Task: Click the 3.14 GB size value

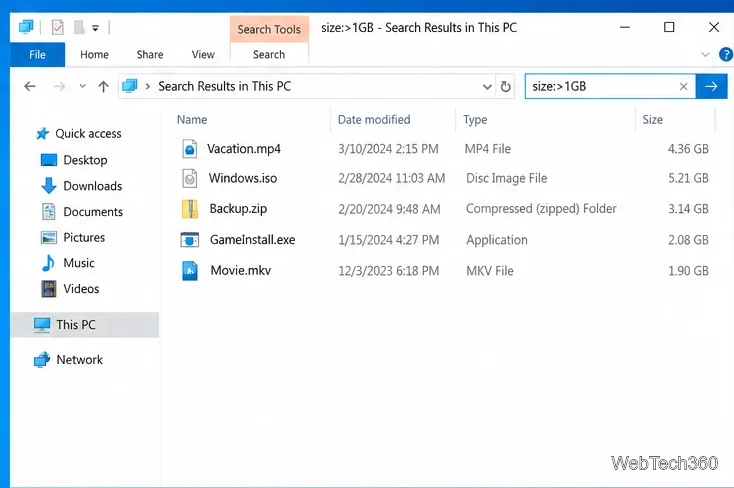Action: point(688,209)
